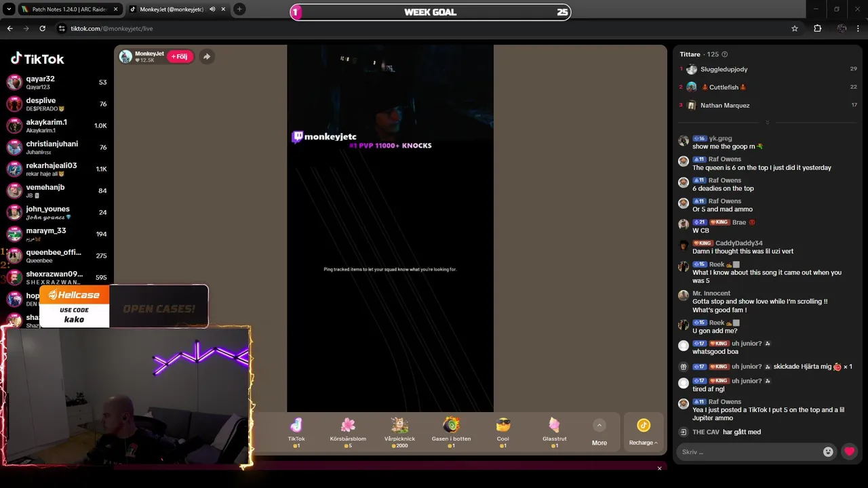This screenshot has width=868, height=488.
Task: Open the browser profile avatar
Action: pyautogui.click(x=842, y=28)
